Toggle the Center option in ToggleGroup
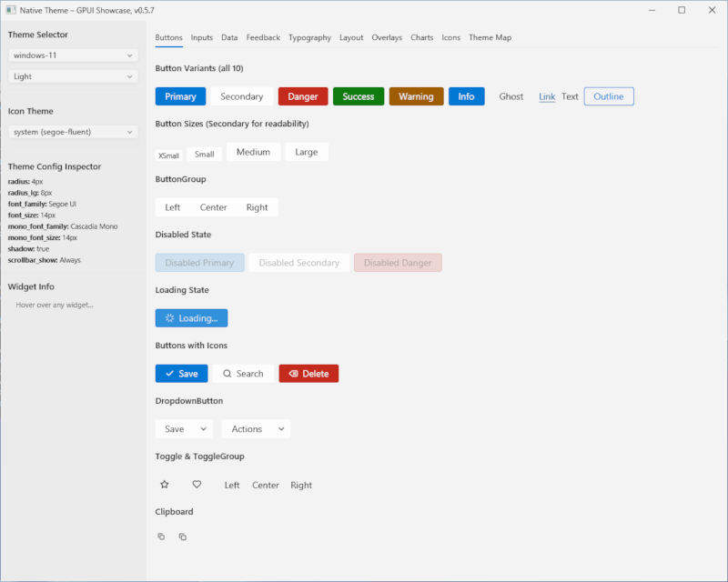 click(266, 485)
